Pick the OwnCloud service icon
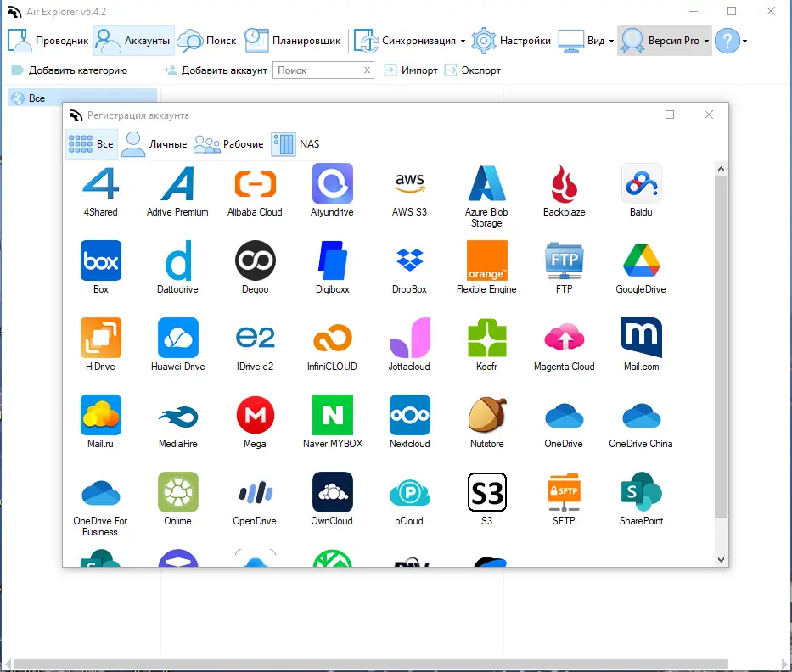Image resolution: width=792 pixels, height=672 pixels. 332,492
